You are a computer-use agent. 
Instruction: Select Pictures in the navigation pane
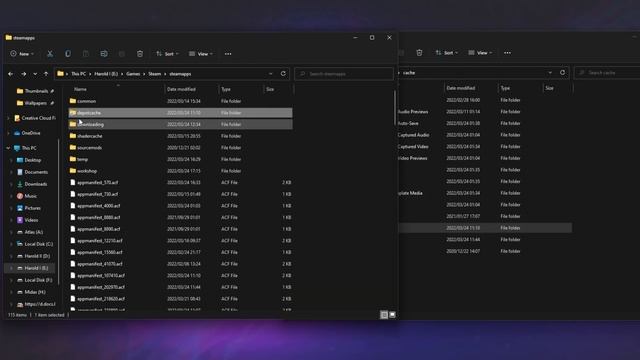point(32,208)
